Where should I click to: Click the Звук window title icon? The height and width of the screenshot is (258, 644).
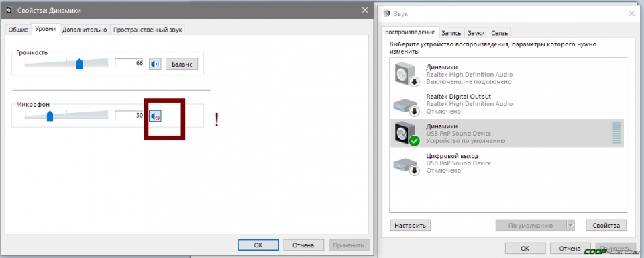[386, 13]
